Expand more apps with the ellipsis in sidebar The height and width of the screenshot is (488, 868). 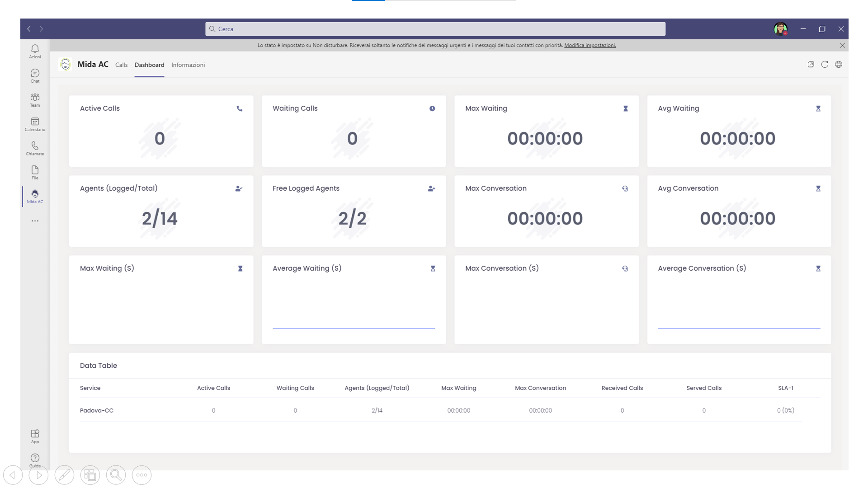pyautogui.click(x=35, y=221)
